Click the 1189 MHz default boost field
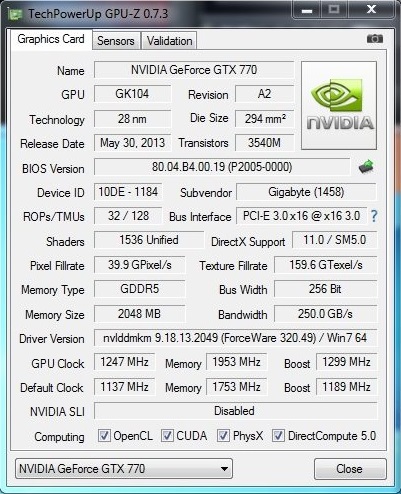The image size is (401, 494). point(346,387)
